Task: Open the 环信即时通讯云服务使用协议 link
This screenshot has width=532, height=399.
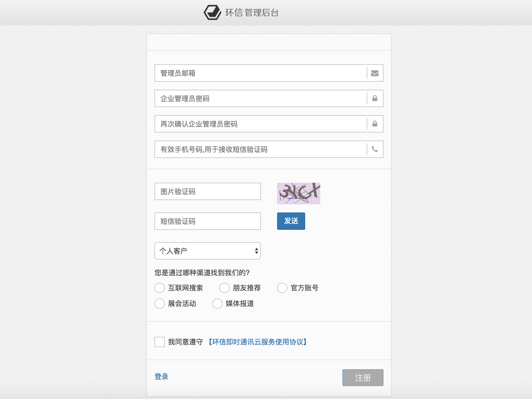Action: click(258, 342)
